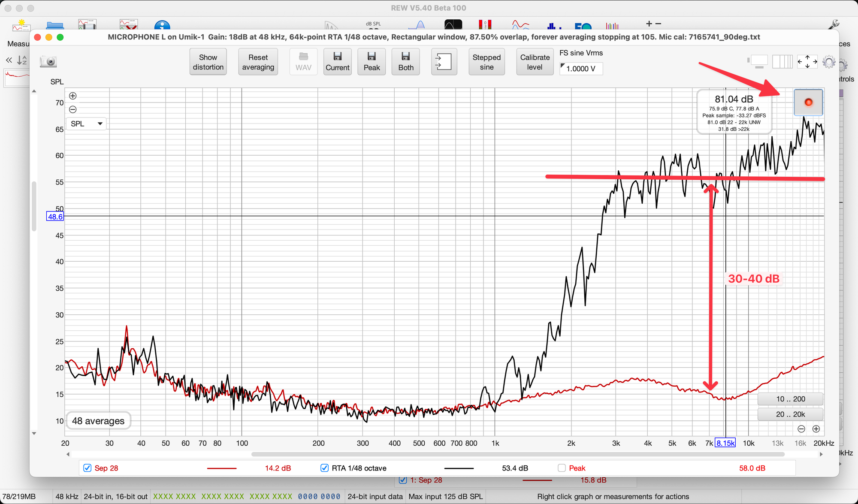Click the FS sine Vrms value field
Viewport: 858px width, 504px height.
pyautogui.click(x=581, y=69)
